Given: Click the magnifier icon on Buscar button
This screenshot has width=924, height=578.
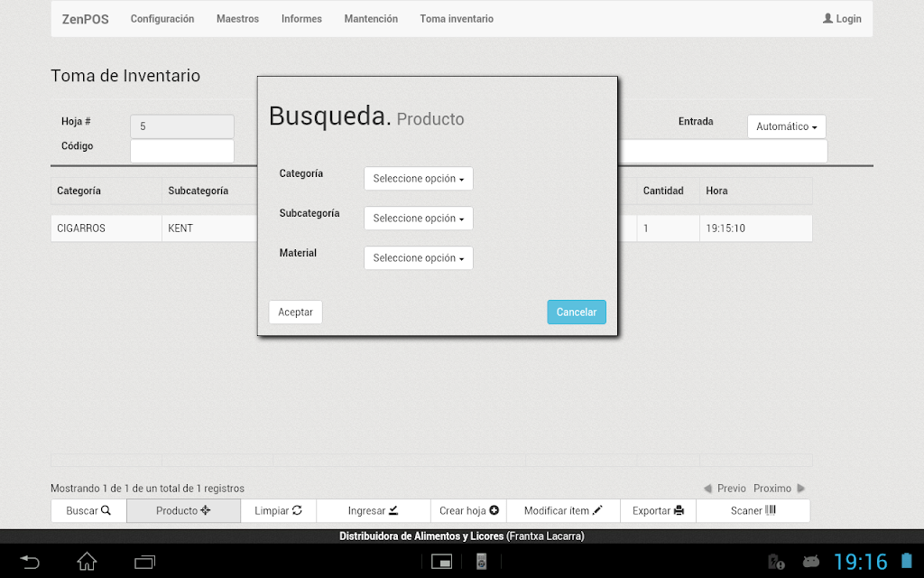Looking at the screenshot, I should click(x=106, y=510).
